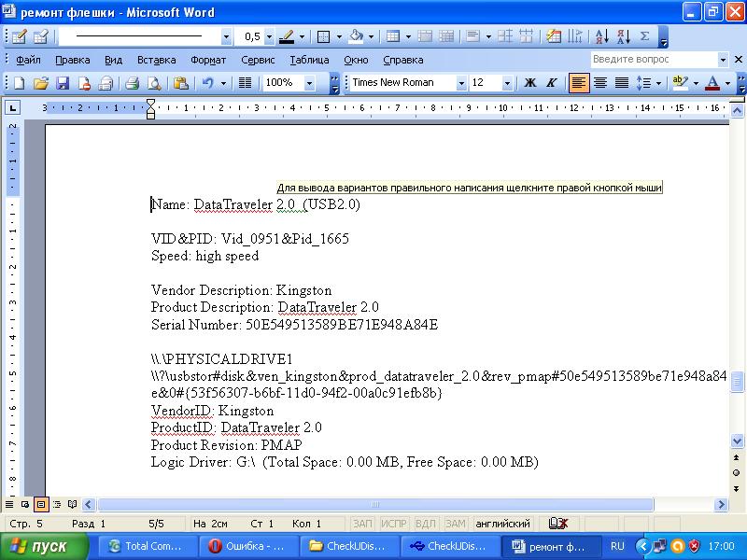The width and height of the screenshot is (747, 560).
Task: Click the Open folder icon
Action: coord(41,83)
